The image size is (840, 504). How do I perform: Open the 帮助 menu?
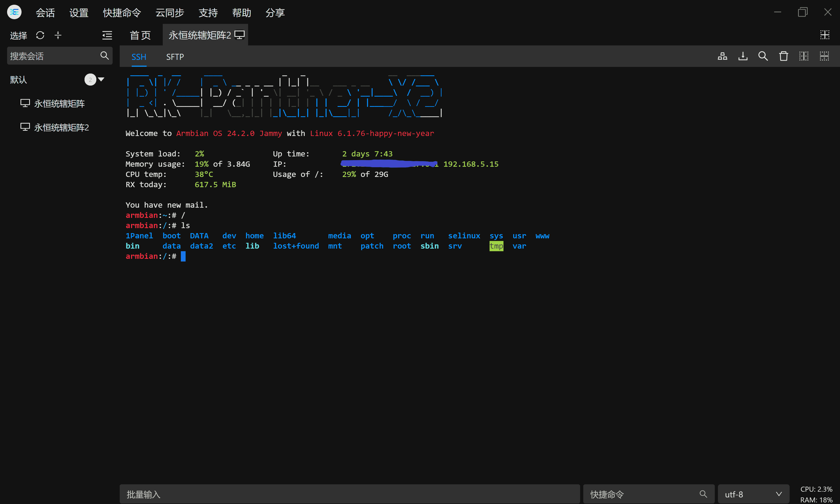pos(241,13)
